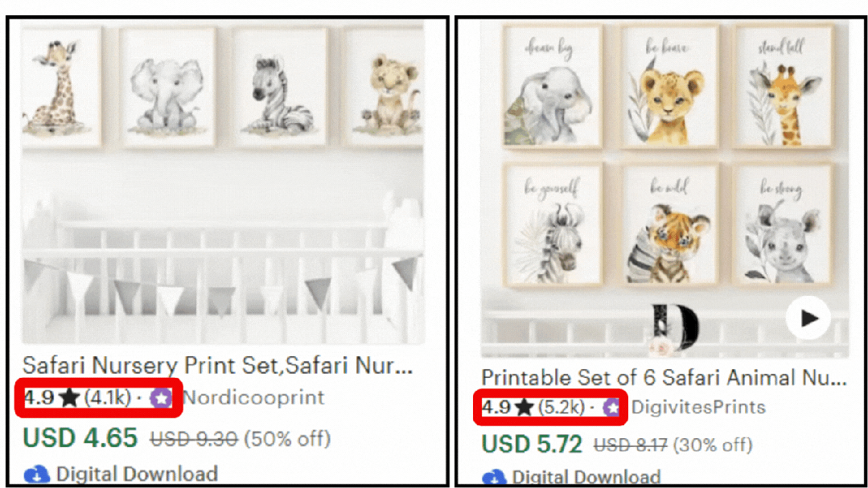Click the 'be brave' lion cub print
The image size is (868, 488).
click(669, 87)
